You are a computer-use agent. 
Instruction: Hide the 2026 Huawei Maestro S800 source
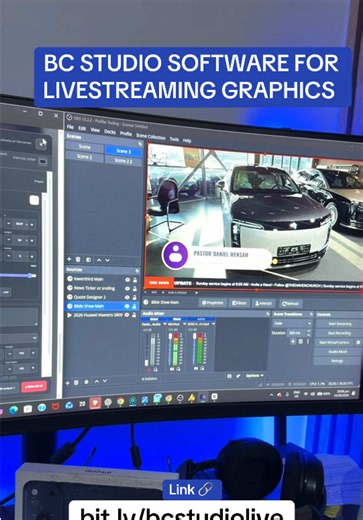pyautogui.click(x=127, y=315)
